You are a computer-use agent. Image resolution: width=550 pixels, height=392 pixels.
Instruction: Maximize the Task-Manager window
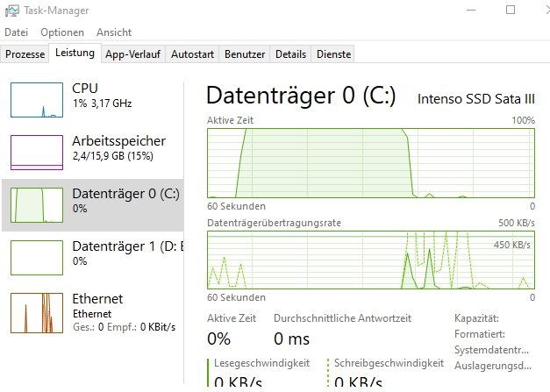point(511,11)
